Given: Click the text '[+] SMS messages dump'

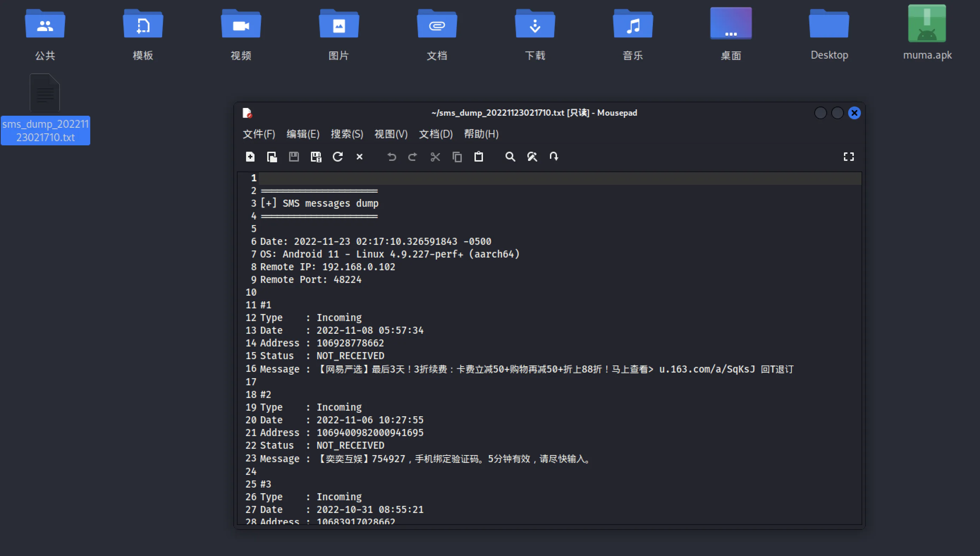Looking at the screenshot, I should pos(319,204).
